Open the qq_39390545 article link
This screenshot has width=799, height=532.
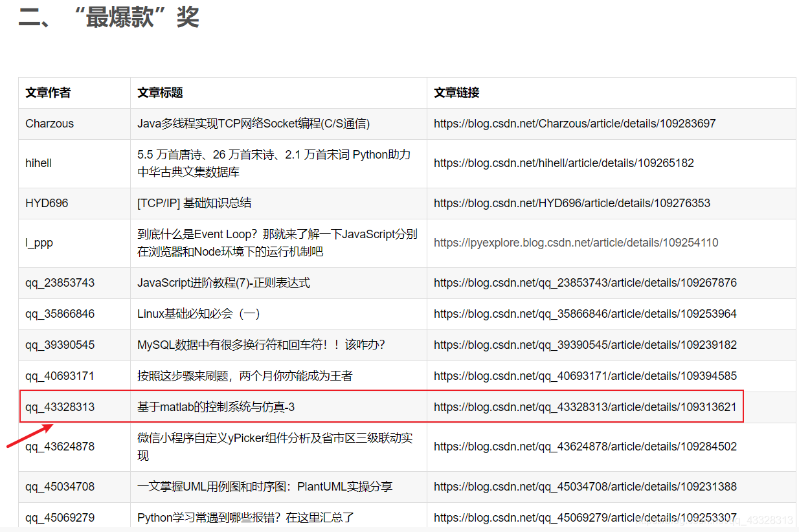tap(585, 345)
